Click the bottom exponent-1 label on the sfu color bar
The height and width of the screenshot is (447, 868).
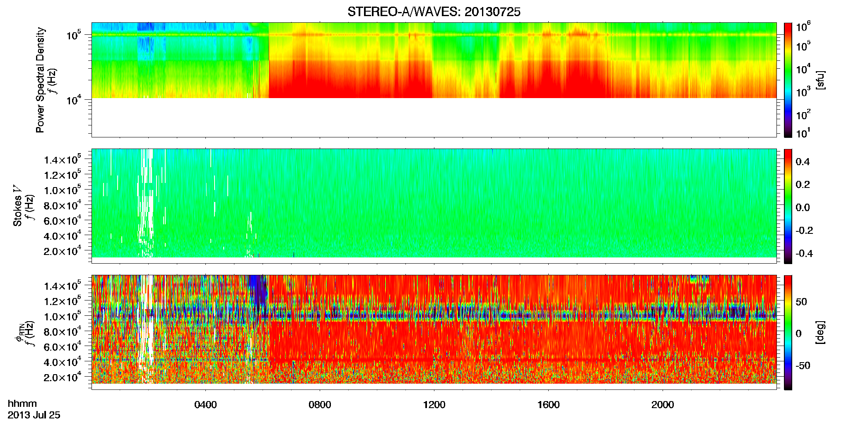pyautogui.click(x=803, y=133)
